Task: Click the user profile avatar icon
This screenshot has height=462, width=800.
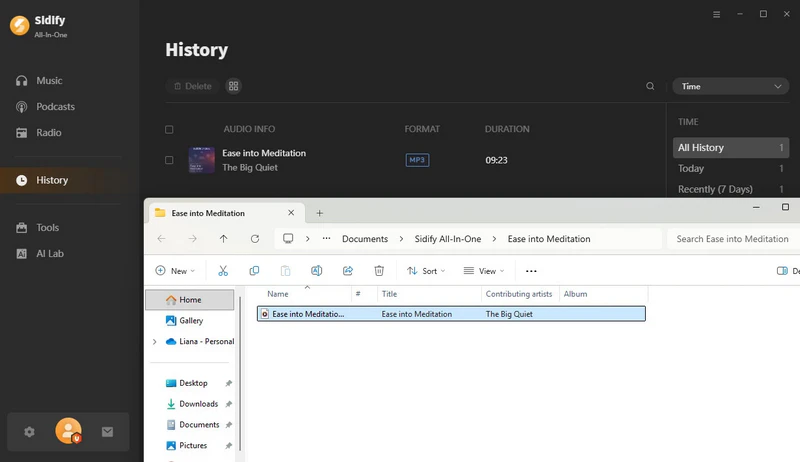Action: tap(68, 431)
